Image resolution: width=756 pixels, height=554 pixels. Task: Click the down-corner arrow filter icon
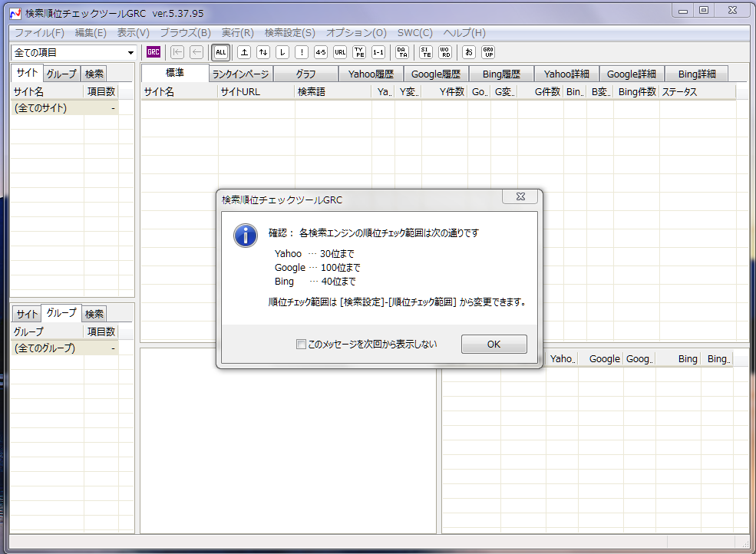point(282,52)
